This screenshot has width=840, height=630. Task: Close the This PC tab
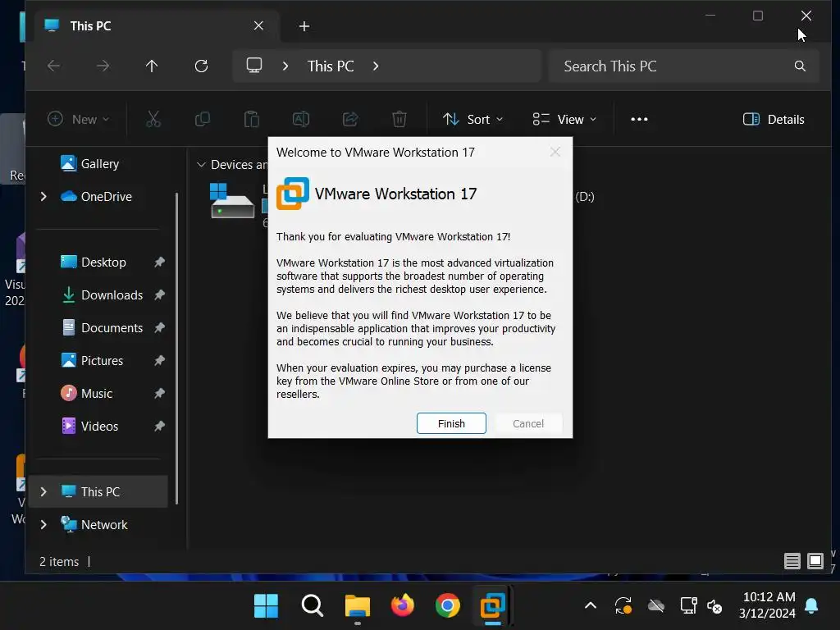pyautogui.click(x=258, y=25)
